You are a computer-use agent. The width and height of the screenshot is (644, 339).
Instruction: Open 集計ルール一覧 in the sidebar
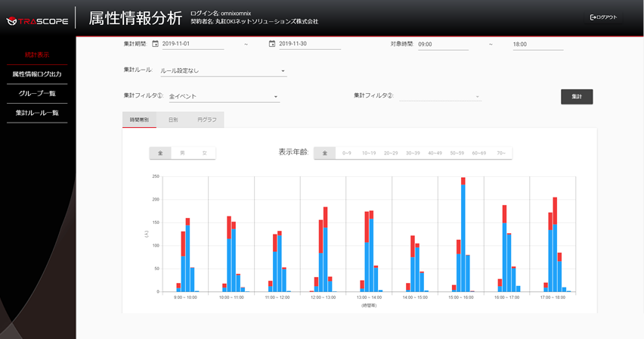pyautogui.click(x=37, y=113)
